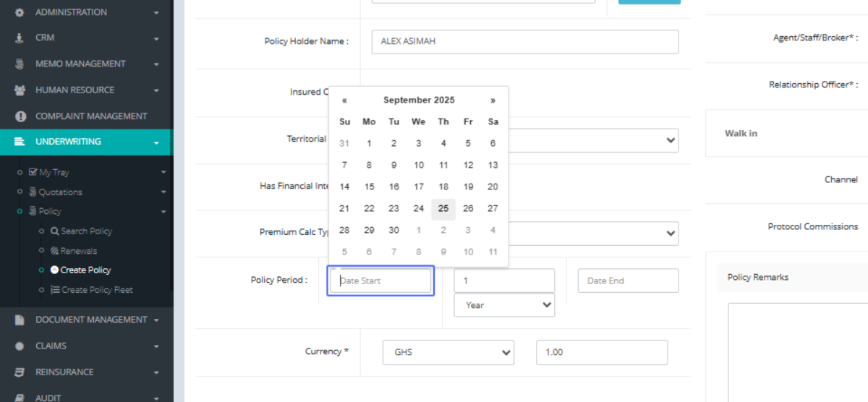Open the Renewals submenu item

coord(78,251)
